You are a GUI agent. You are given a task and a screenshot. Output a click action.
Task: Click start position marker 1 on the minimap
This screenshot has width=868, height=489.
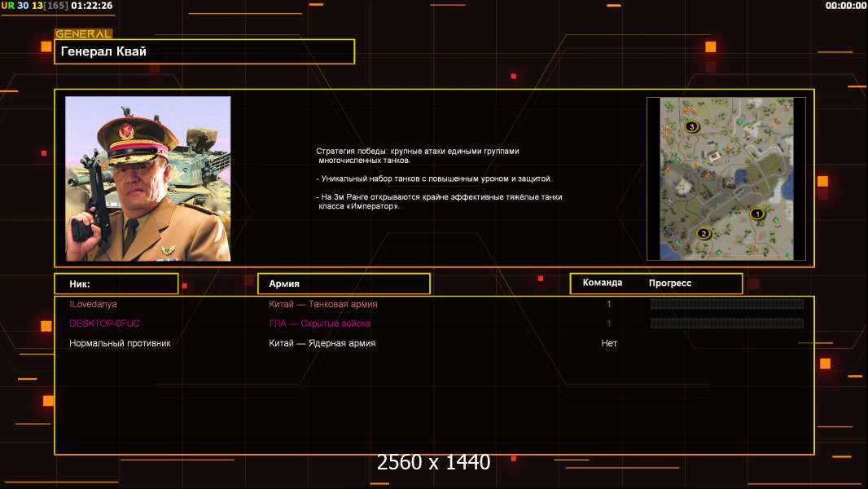coord(757,214)
